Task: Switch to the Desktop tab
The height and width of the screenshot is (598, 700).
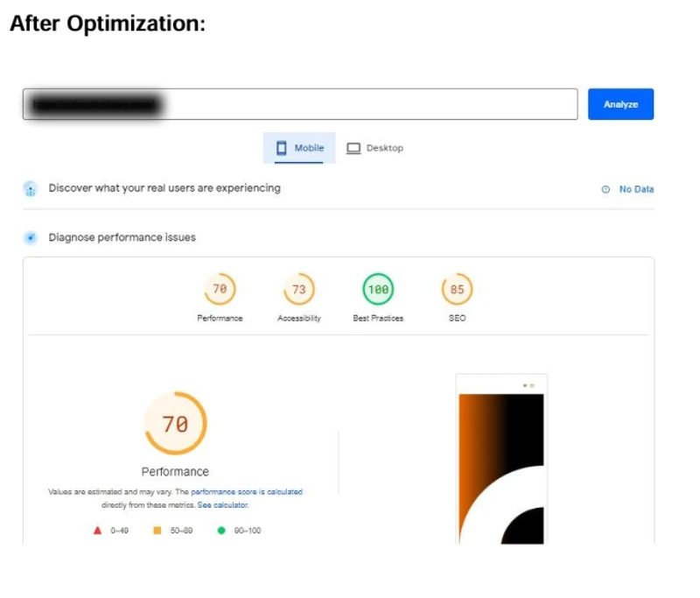Action: (x=375, y=148)
